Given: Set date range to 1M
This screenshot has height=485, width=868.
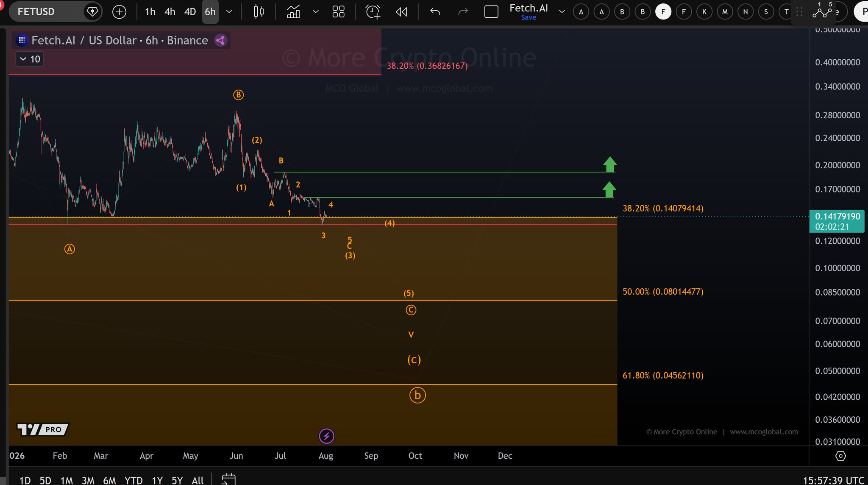Looking at the screenshot, I should 67,480.
